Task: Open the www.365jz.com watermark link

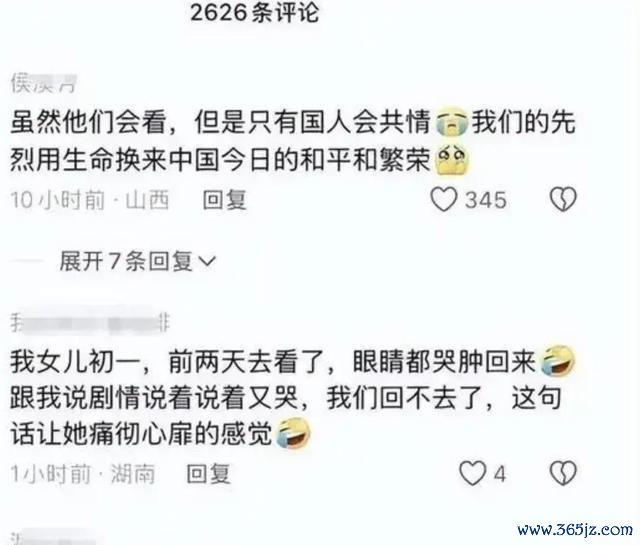Action: [575, 530]
